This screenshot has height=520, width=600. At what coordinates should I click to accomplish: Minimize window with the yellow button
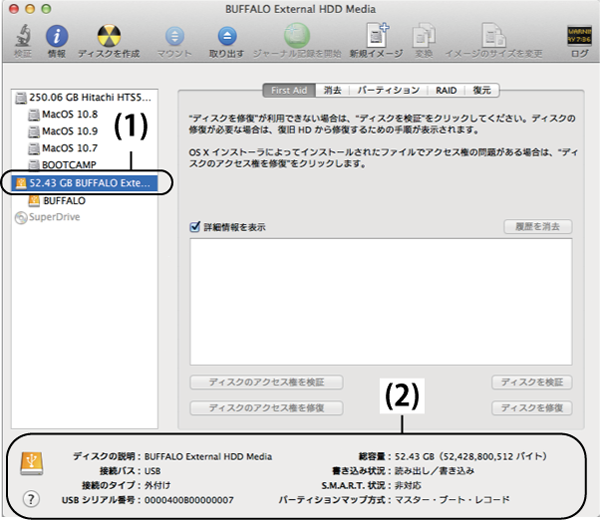tap(30, 9)
